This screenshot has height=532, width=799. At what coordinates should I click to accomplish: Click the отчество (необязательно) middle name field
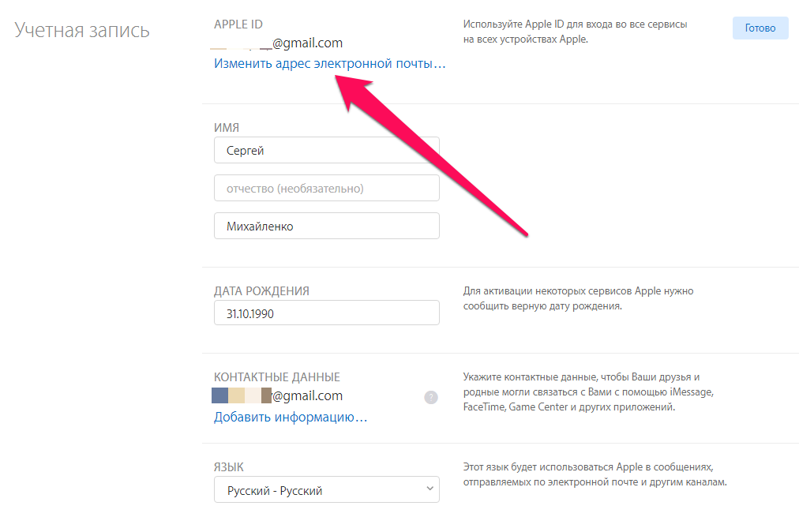(x=326, y=188)
